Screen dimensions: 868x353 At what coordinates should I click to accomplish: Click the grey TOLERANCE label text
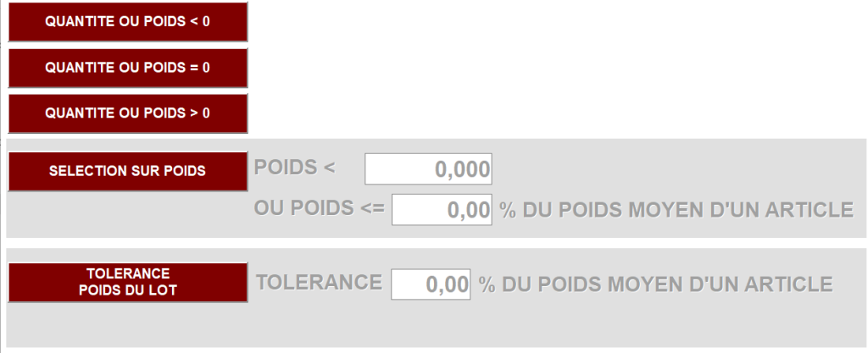click(319, 283)
